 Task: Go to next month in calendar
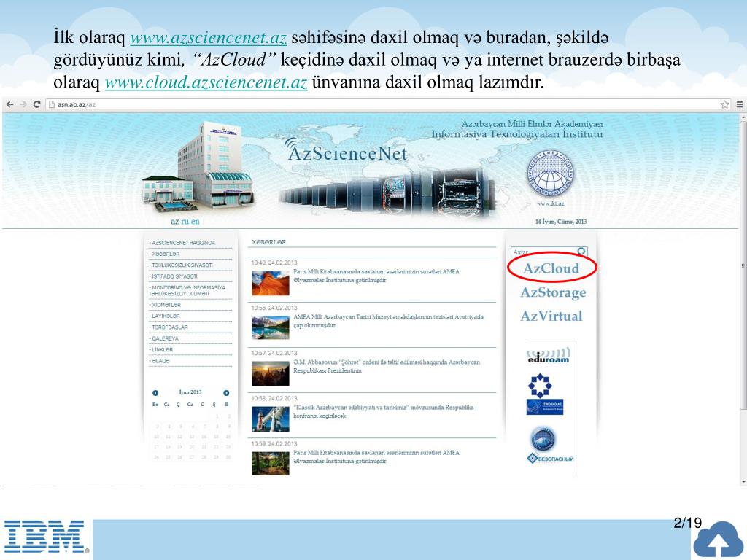226,393
